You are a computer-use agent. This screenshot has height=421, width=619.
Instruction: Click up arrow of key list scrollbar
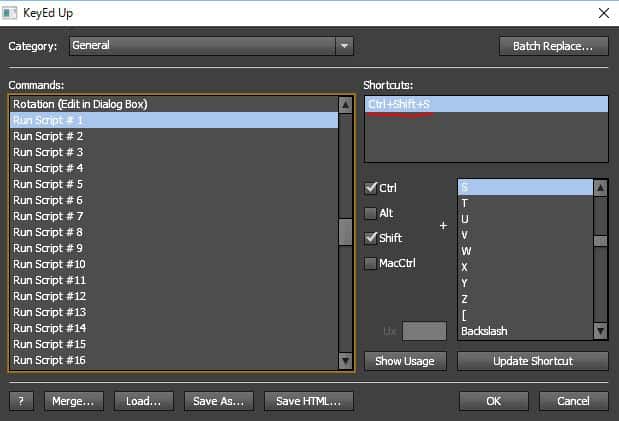coord(600,187)
